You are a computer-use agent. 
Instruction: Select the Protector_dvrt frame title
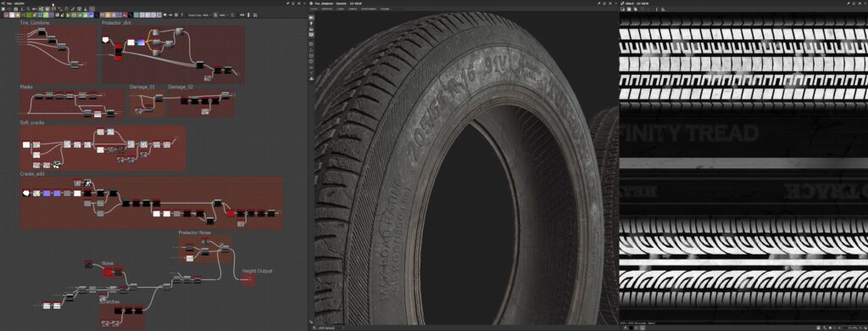point(116,23)
